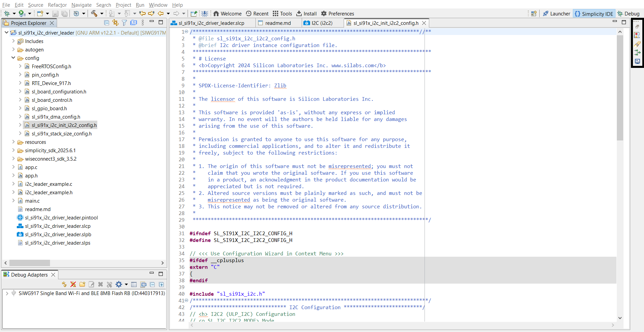Save all open files
The width and height of the screenshot is (644, 332).
pos(64,13)
